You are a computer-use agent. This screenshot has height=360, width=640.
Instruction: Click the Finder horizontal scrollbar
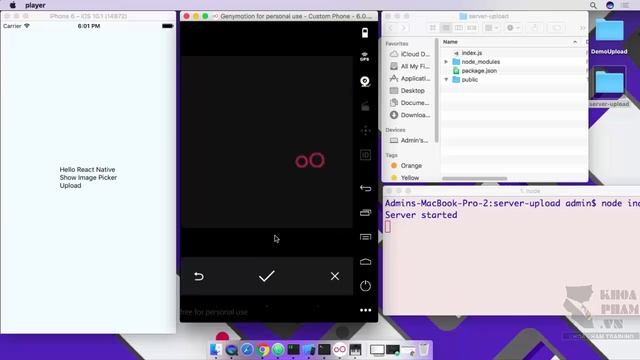474,178
